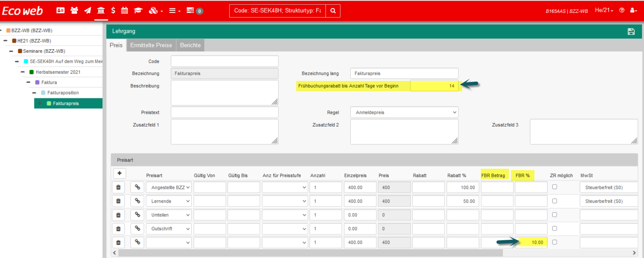Toggle ZR möglich in the last empty row
This screenshot has width=644, height=258.
tap(555, 242)
